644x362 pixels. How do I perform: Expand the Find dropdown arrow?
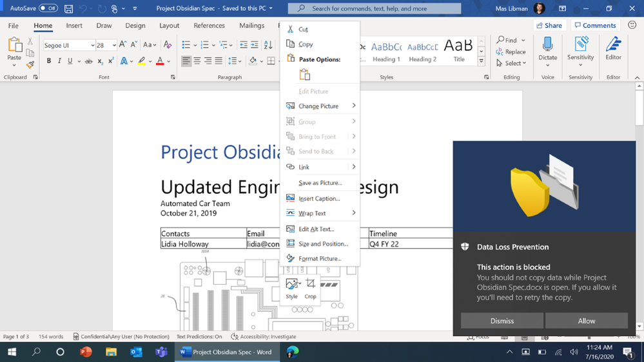tap(523, 40)
